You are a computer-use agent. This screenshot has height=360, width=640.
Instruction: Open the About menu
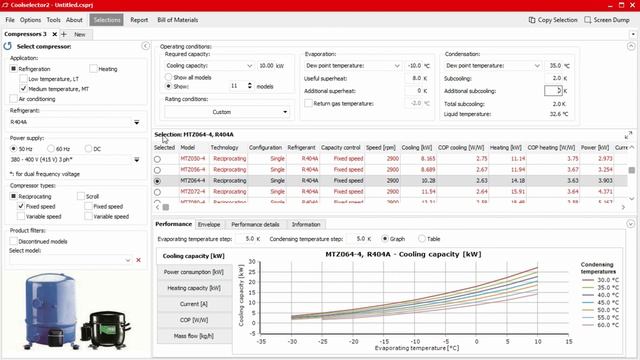click(74, 20)
